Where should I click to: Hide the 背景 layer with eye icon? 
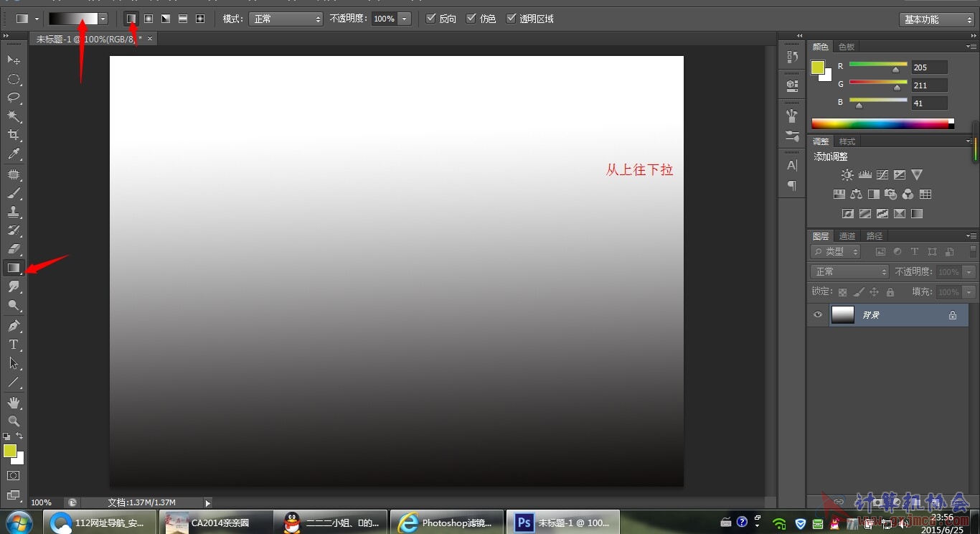pyautogui.click(x=817, y=314)
